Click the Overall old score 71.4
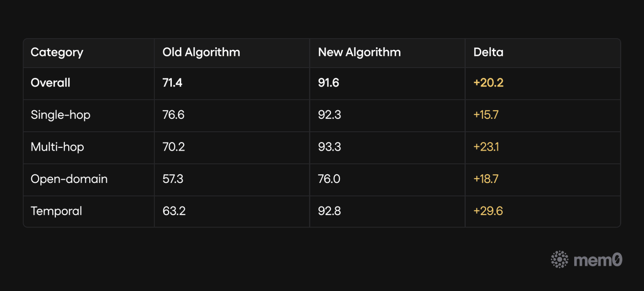This screenshot has height=291, width=644. (172, 83)
